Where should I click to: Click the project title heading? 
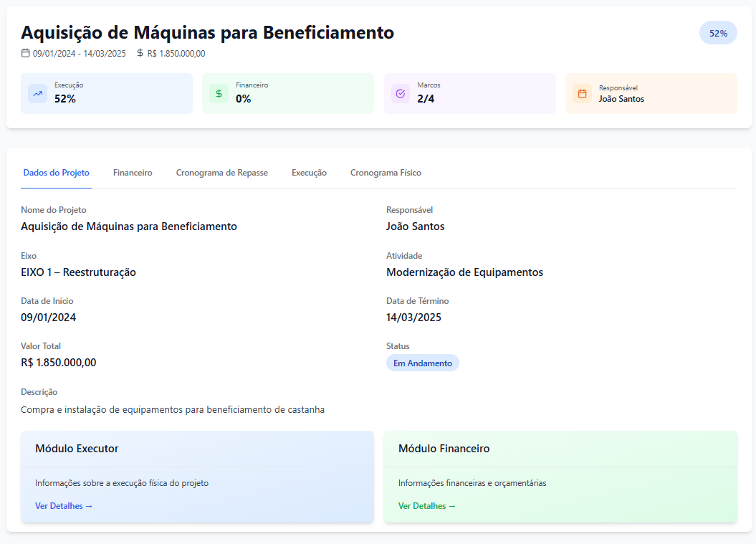pyautogui.click(x=207, y=32)
